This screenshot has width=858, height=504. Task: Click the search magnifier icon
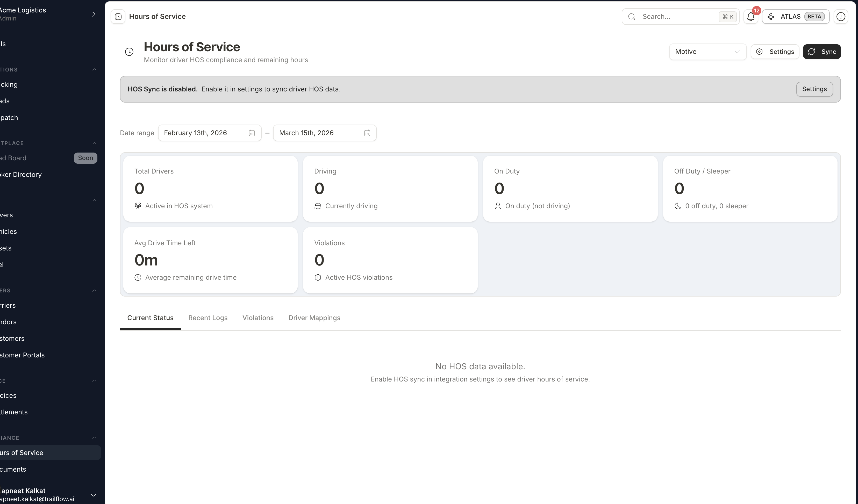click(x=632, y=17)
